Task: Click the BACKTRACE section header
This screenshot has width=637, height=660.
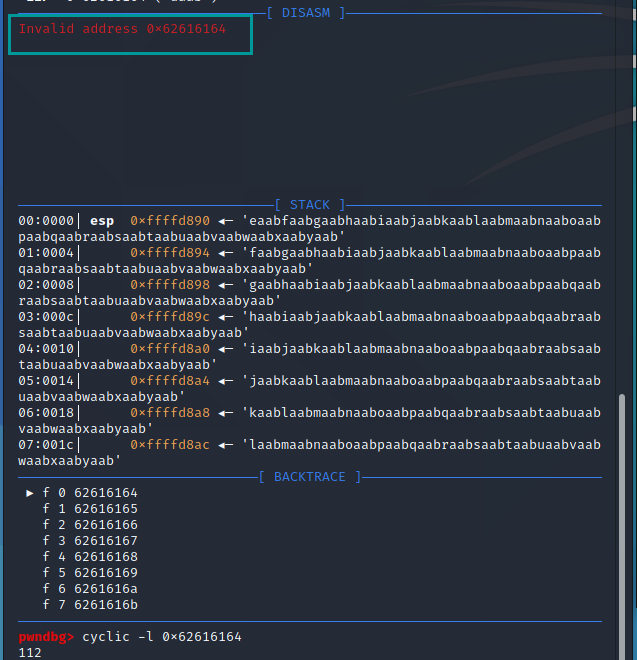Action: coord(310,477)
